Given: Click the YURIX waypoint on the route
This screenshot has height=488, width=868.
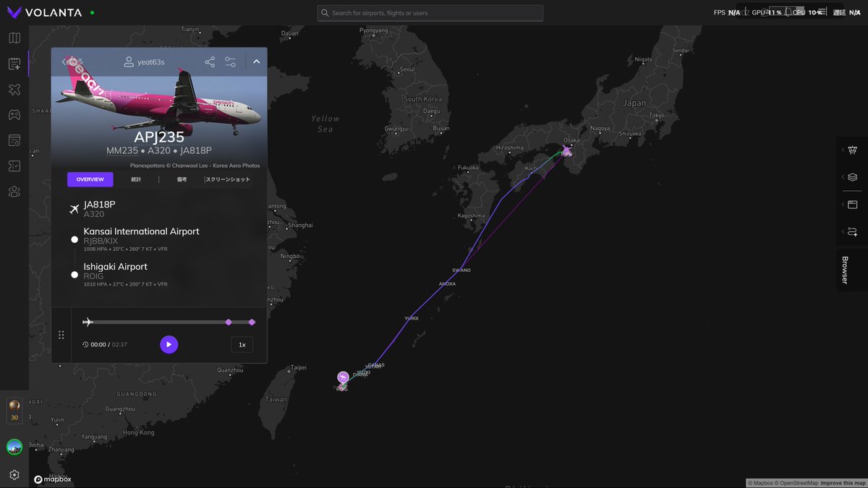Looking at the screenshot, I should [x=412, y=318].
